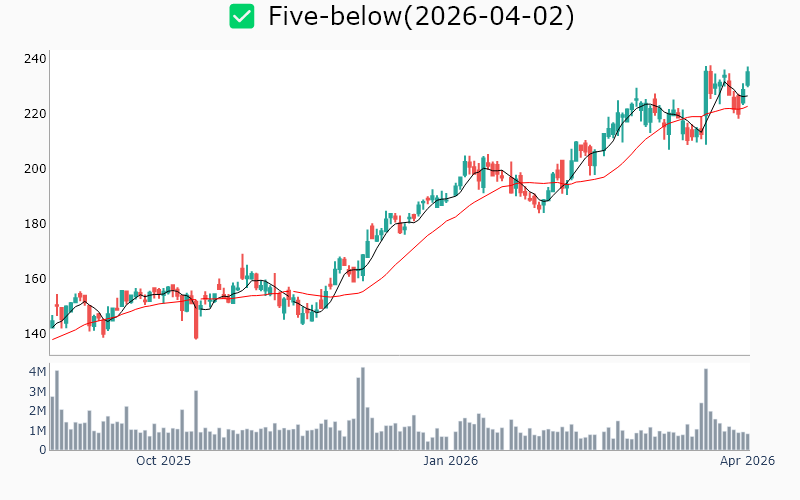
Task: Click the 4M volume axis label
Action: [x=37, y=372]
